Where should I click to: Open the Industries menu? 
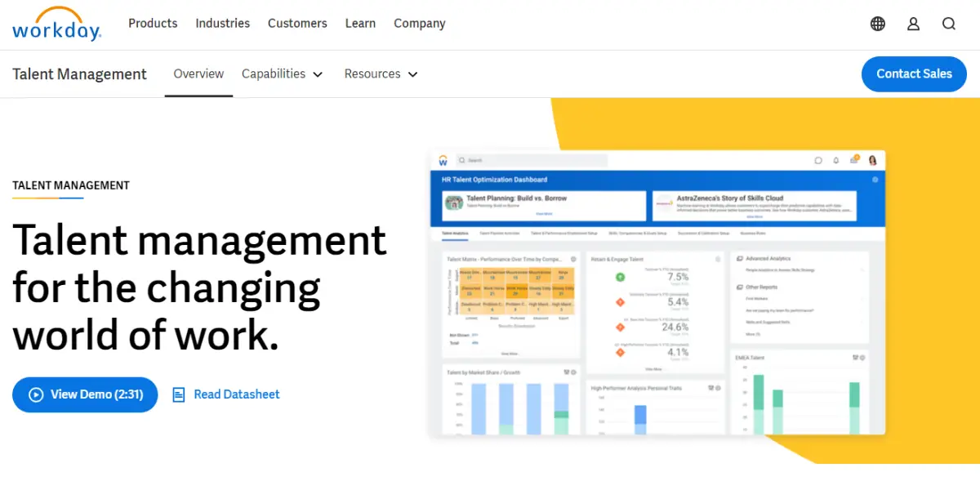point(223,23)
